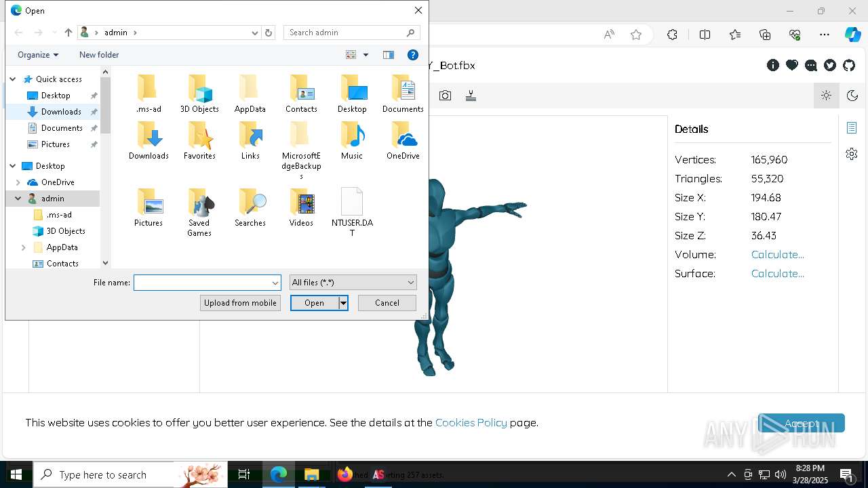Viewport: 868px width, 488px height.
Task: Open Edge split screen icon
Action: coord(705,35)
